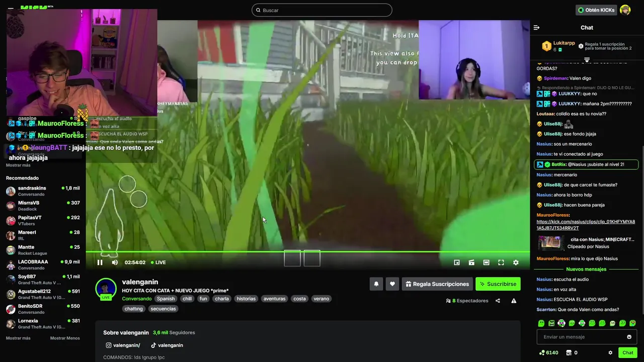644x362 pixels.
Task: Open Lornexia channel avatar
Action: click(x=11, y=323)
